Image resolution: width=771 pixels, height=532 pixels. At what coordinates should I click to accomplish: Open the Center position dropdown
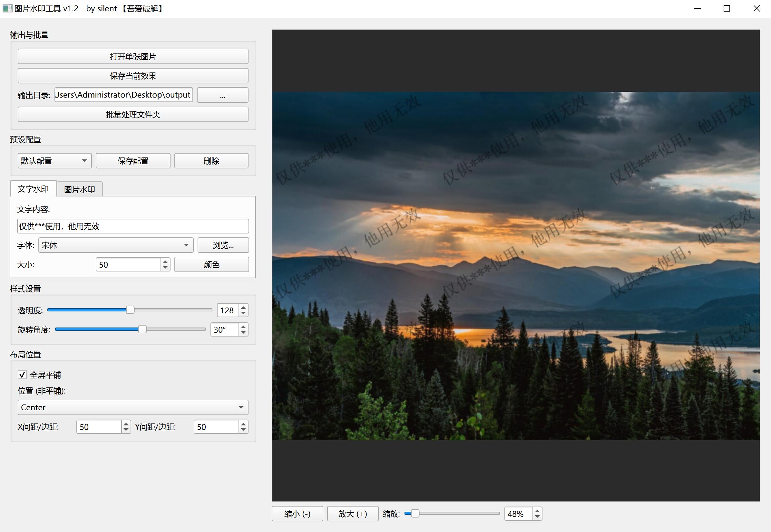point(133,407)
